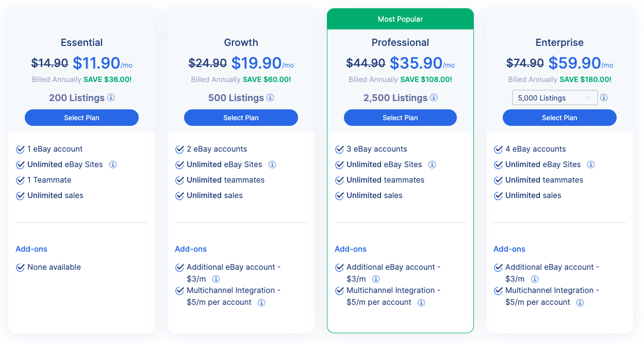Click info icon beside 500 Listings

[x=270, y=98]
